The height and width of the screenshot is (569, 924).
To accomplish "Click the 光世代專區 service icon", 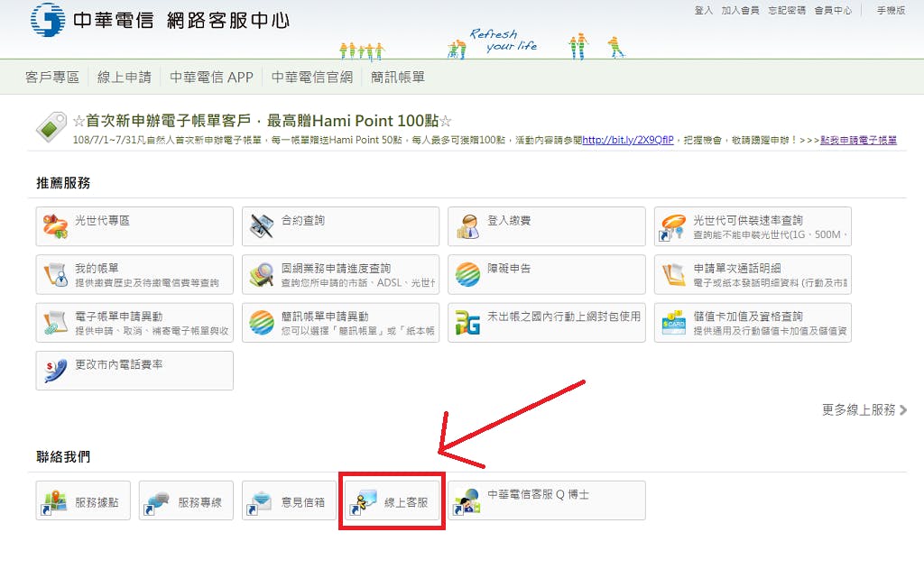I will 54,226.
